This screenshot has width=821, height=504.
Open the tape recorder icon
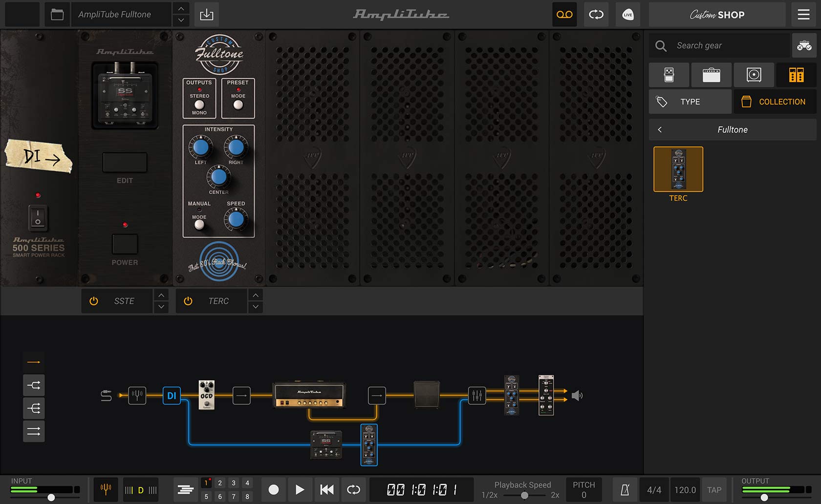click(564, 15)
